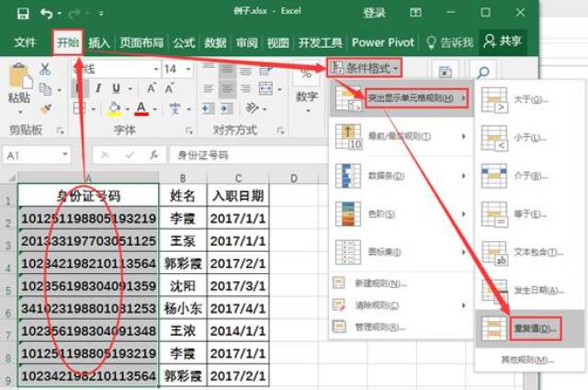Choose More Rules (其他规则) entry
This screenshot has width=588, height=390.
pos(527,360)
